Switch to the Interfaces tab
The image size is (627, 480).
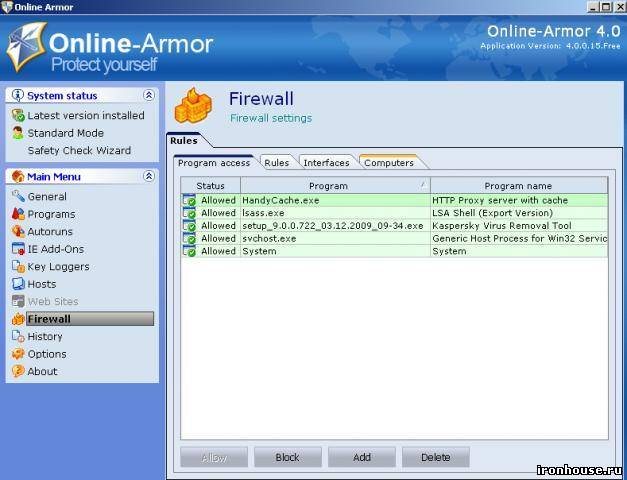[x=326, y=163]
